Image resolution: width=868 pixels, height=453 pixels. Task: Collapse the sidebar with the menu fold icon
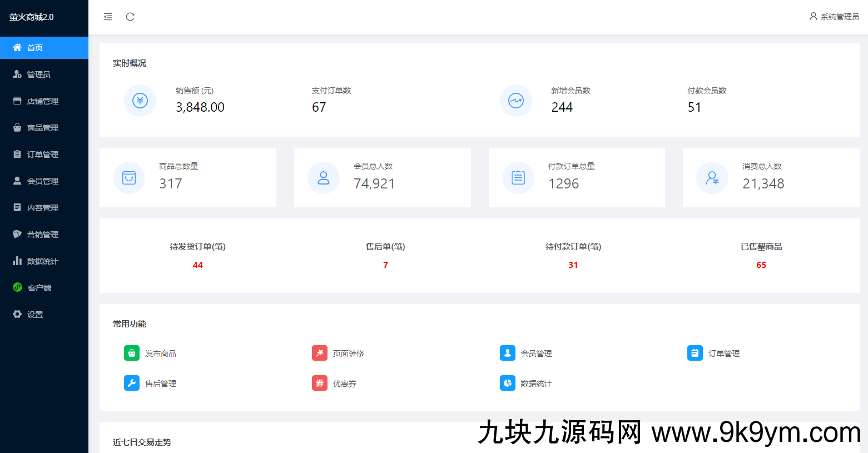pyautogui.click(x=108, y=17)
